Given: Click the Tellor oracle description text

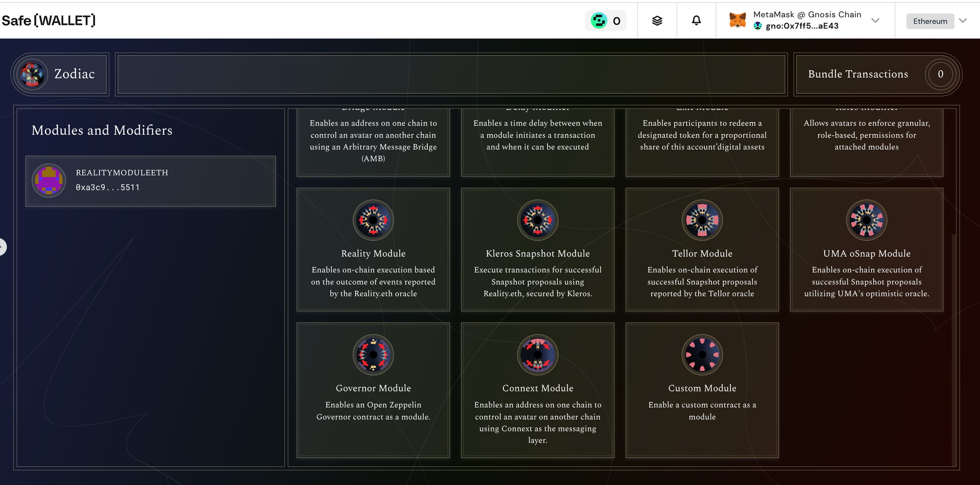Looking at the screenshot, I should coord(702,281).
